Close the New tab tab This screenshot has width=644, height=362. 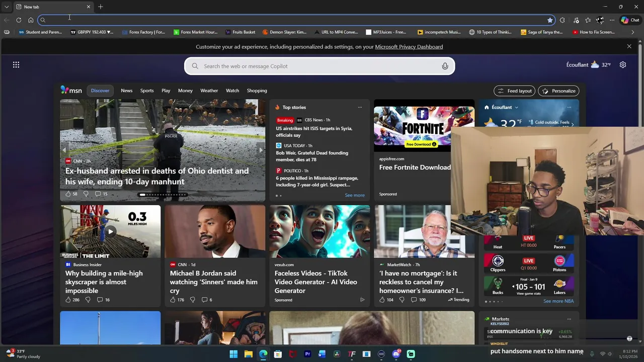point(89,7)
